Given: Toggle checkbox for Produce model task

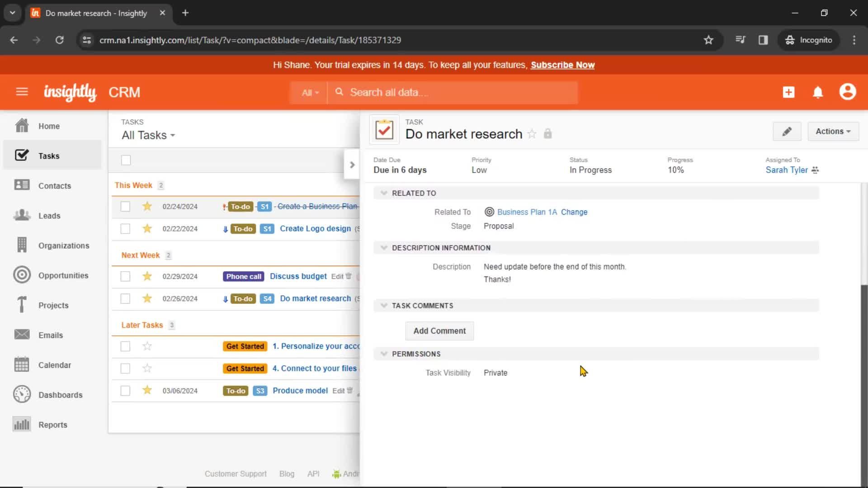Looking at the screenshot, I should [x=125, y=390].
